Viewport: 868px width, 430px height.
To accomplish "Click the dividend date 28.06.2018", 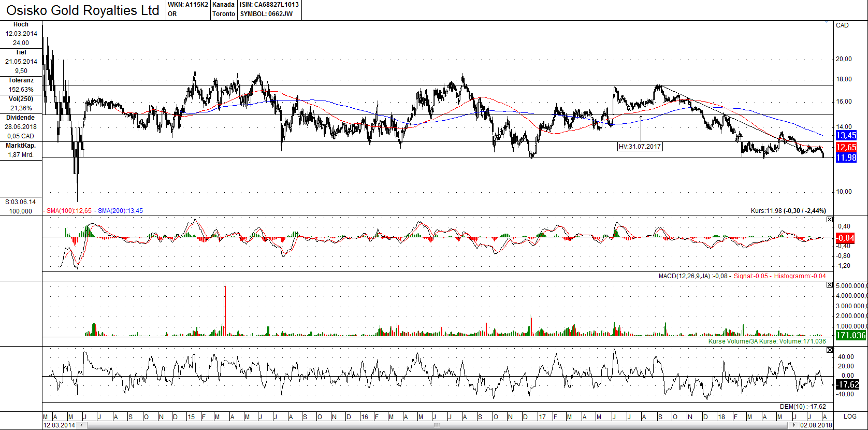I will click(21, 127).
